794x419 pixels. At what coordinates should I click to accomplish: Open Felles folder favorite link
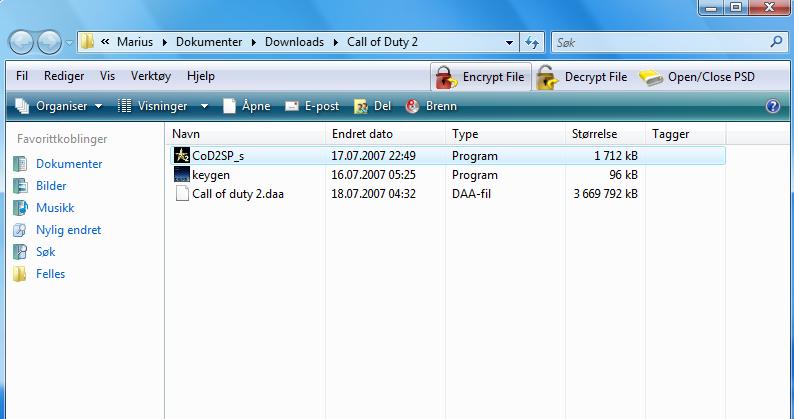click(50, 274)
